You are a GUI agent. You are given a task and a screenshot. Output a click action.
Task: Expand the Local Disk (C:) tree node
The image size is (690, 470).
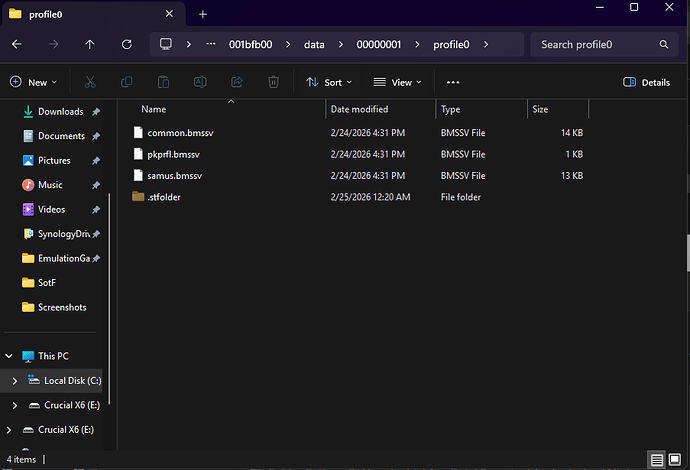click(x=14, y=381)
